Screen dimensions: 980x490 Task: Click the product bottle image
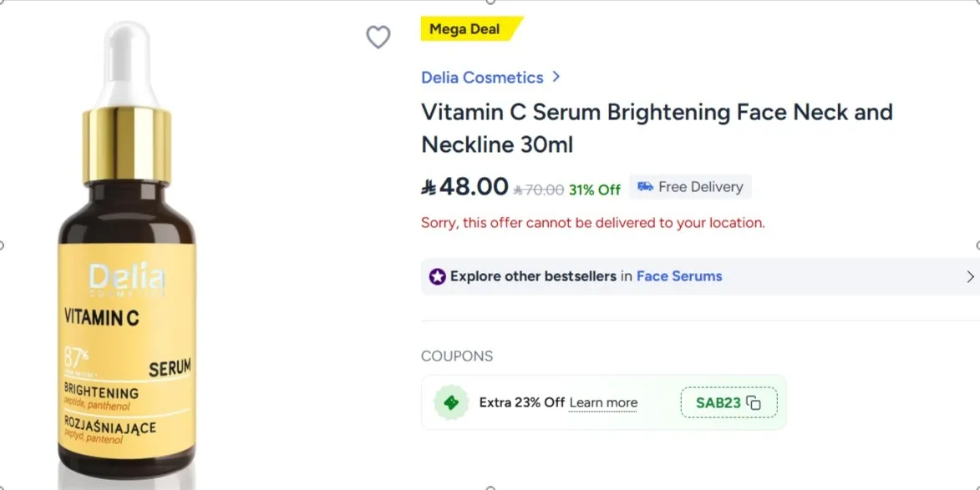tap(125, 250)
